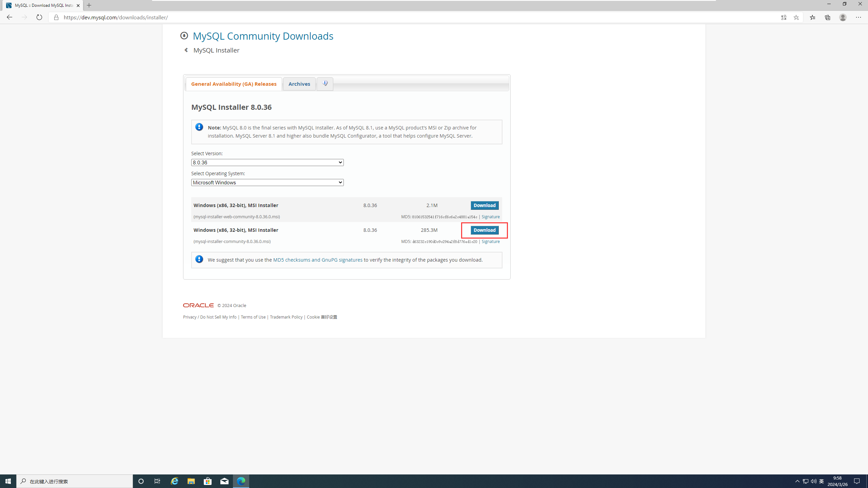Click the blue info icon beside checksum suggestion
This screenshot has width=868, height=488.
click(x=199, y=259)
